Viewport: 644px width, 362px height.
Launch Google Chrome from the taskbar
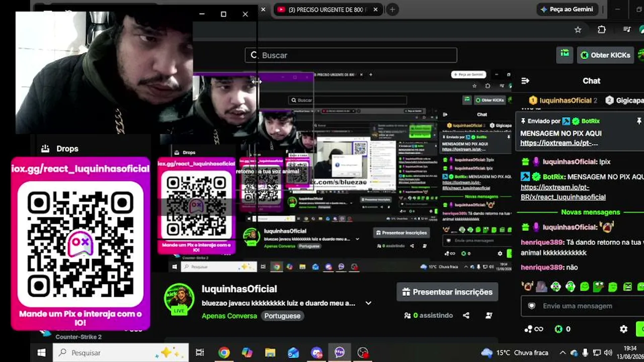point(224,353)
